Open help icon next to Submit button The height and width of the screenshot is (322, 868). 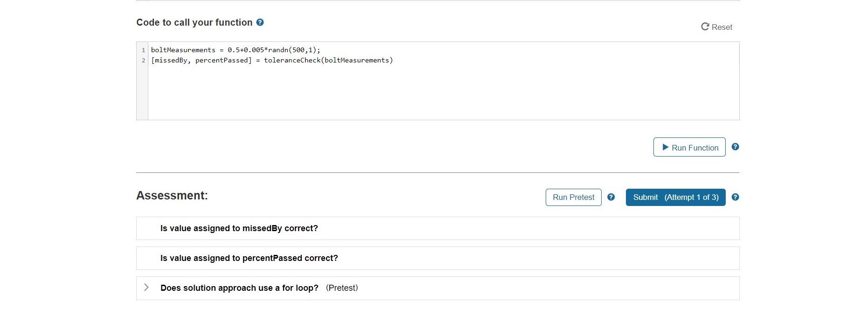[735, 197]
